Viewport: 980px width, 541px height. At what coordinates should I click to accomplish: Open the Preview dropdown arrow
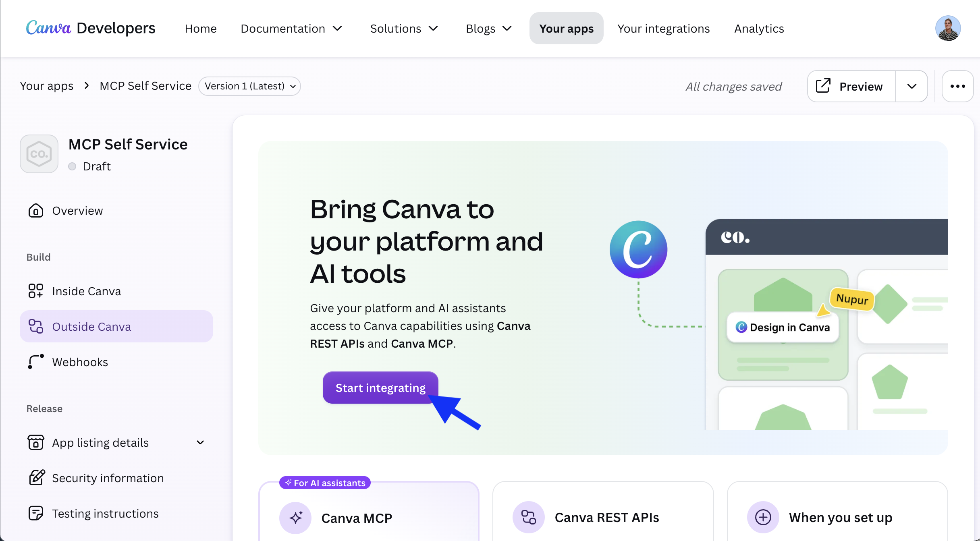click(912, 86)
